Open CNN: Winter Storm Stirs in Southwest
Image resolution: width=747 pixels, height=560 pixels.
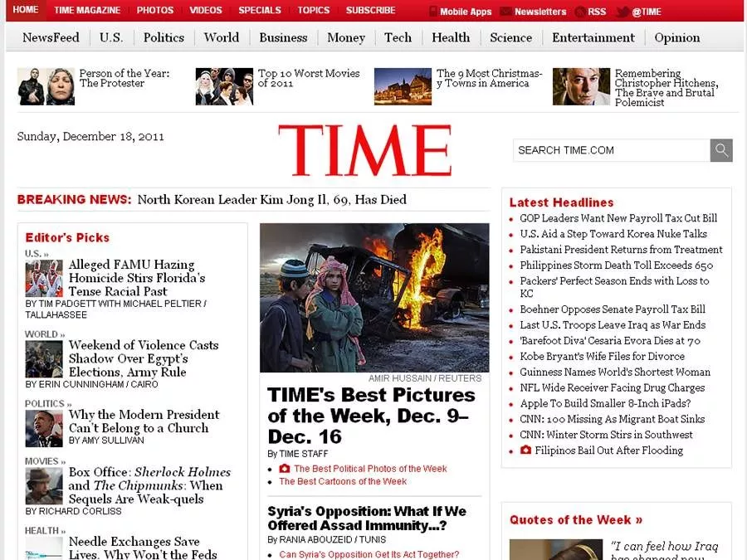(607, 435)
